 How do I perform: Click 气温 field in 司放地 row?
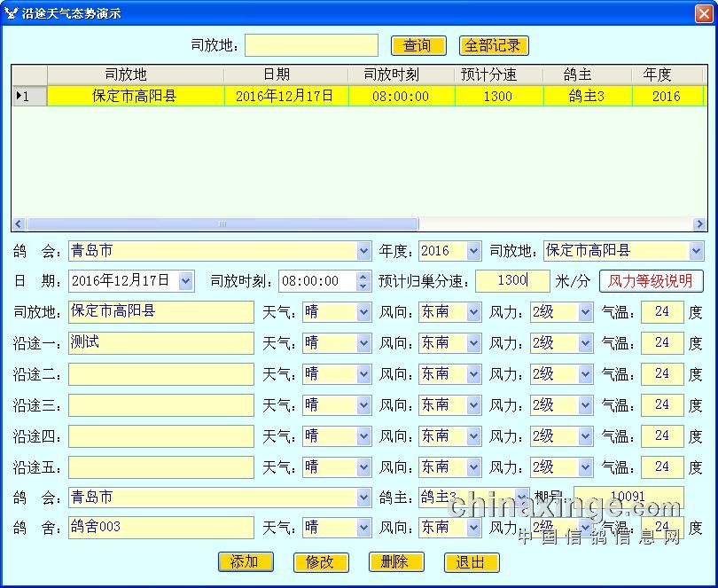662,312
